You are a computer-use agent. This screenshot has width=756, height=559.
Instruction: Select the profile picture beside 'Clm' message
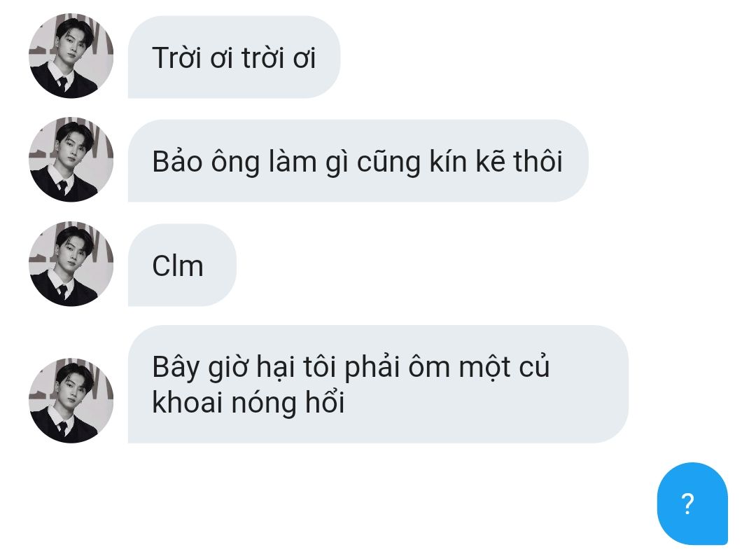coord(71,264)
